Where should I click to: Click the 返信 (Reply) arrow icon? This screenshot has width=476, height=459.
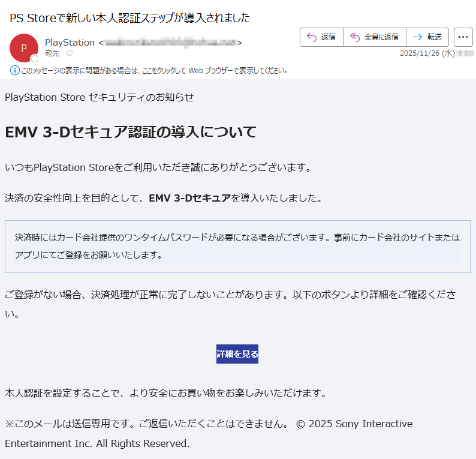tap(311, 37)
